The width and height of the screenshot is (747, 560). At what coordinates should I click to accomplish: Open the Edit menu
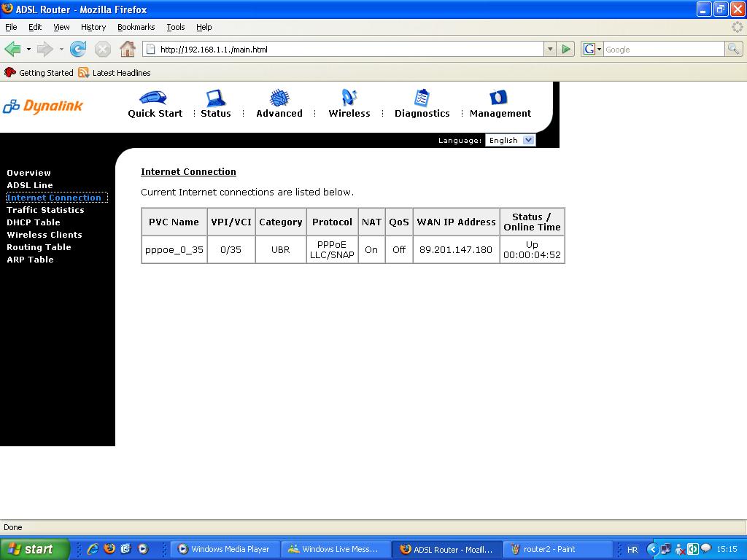pos(35,27)
